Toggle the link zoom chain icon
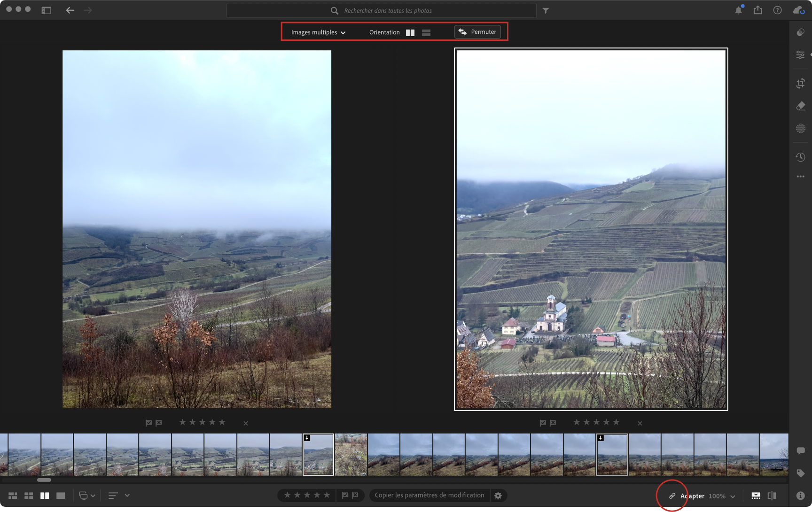 coord(672,496)
